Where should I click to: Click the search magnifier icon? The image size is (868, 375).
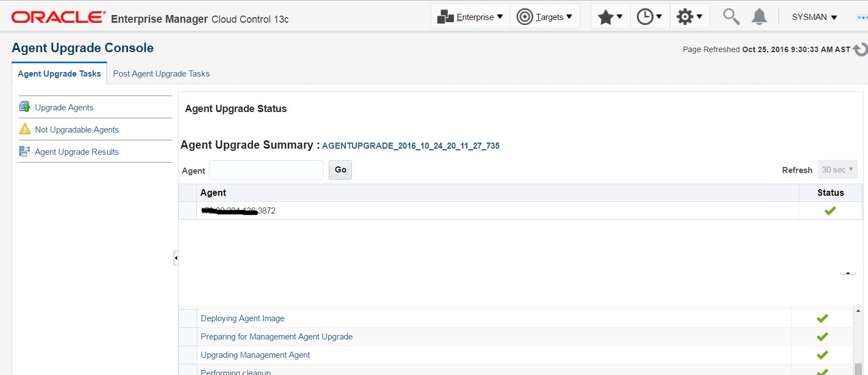point(731,17)
